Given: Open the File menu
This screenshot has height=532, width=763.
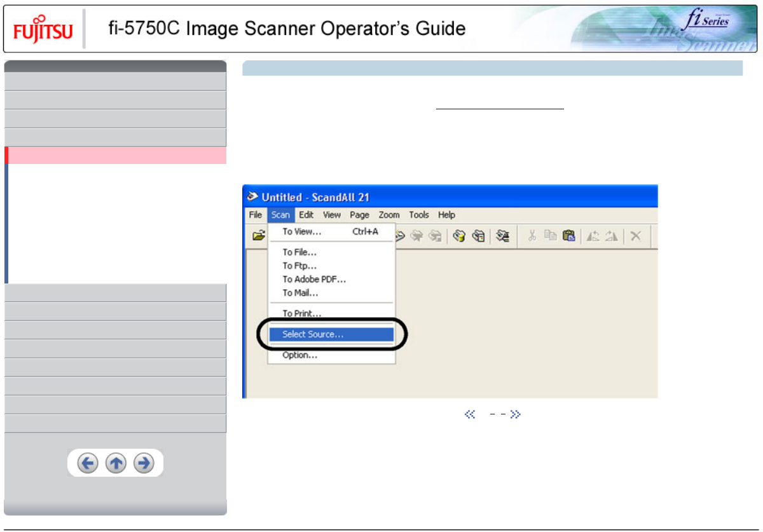Looking at the screenshot, I should click(x=255, y=215).
